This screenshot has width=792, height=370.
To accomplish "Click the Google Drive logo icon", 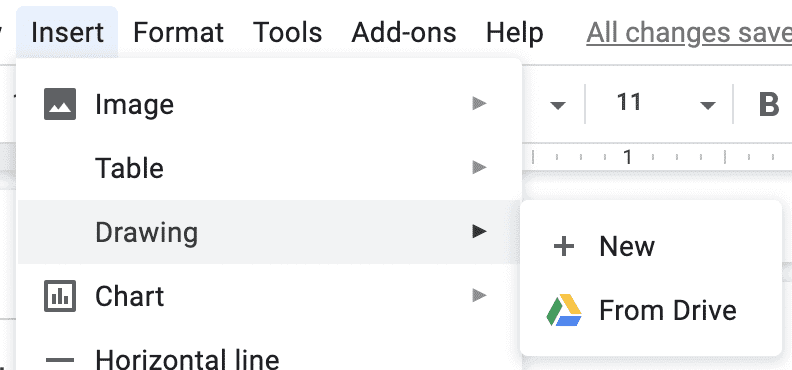I will (564, 310).
